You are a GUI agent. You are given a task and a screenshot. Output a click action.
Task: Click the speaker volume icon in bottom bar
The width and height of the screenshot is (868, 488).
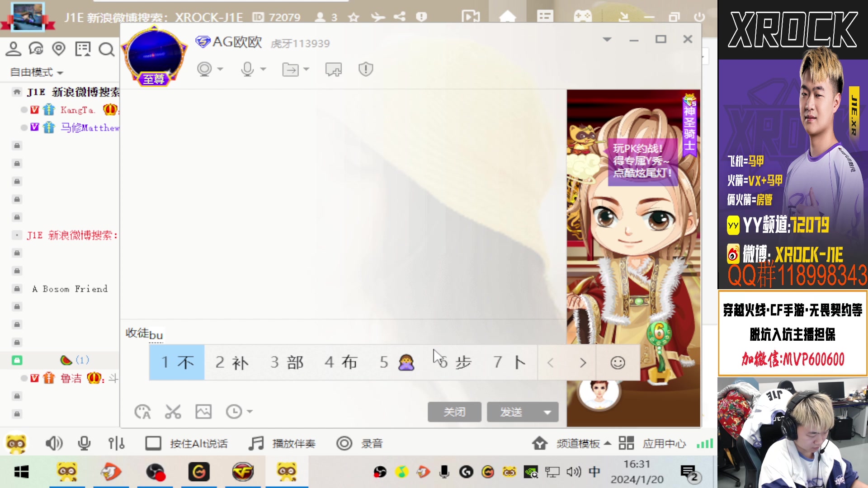[54, 443]
